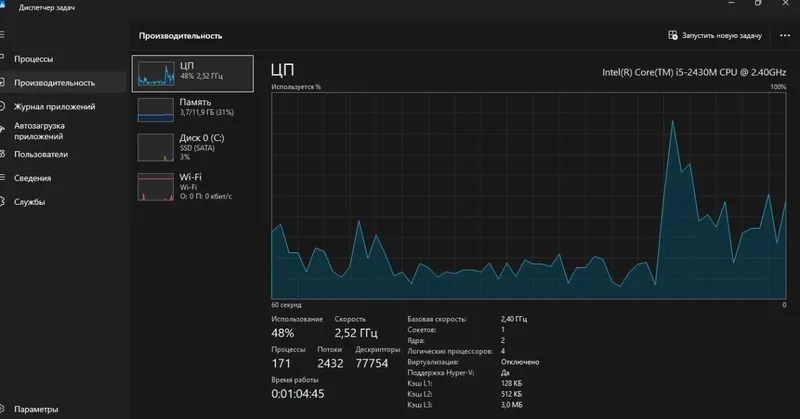The image size is (800, 419).
Task: Open the Процессы section in sidebar
Action: coord(61,59)
